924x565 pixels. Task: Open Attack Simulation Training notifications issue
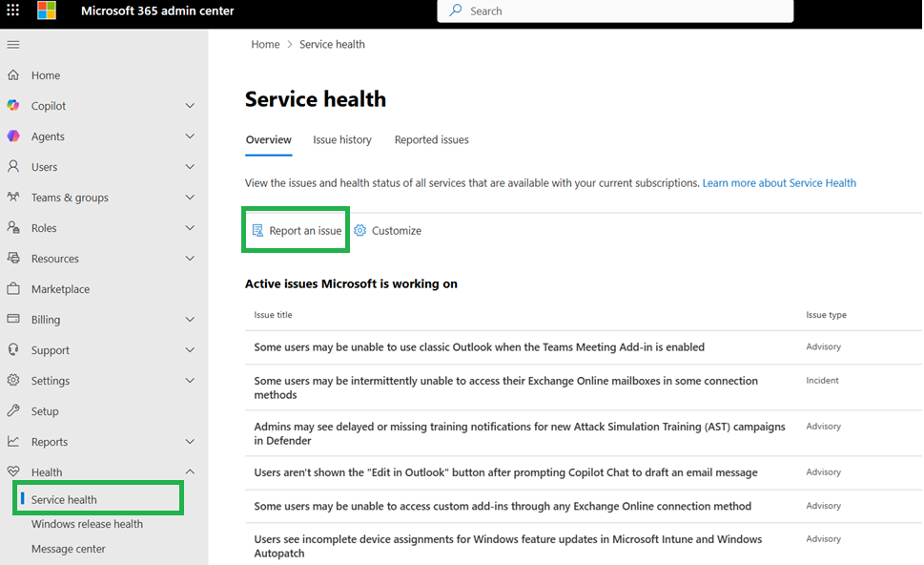520,433
